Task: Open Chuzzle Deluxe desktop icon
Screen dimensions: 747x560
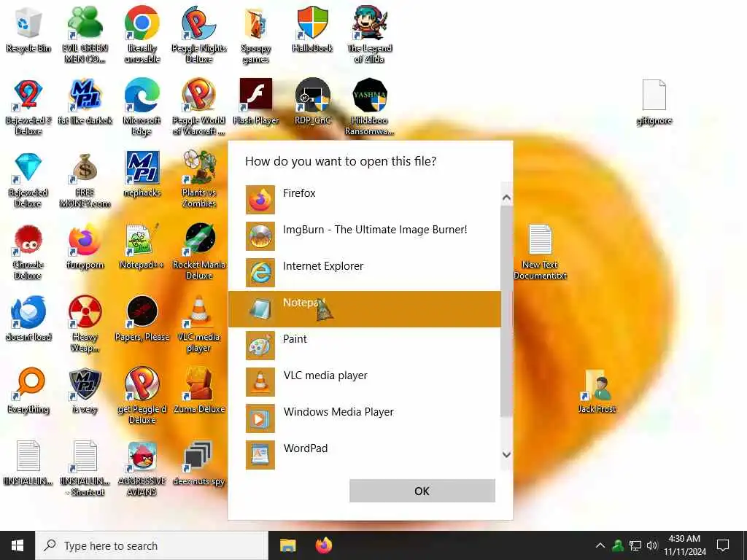Action: pyautogui.click(x=28, y=252)
